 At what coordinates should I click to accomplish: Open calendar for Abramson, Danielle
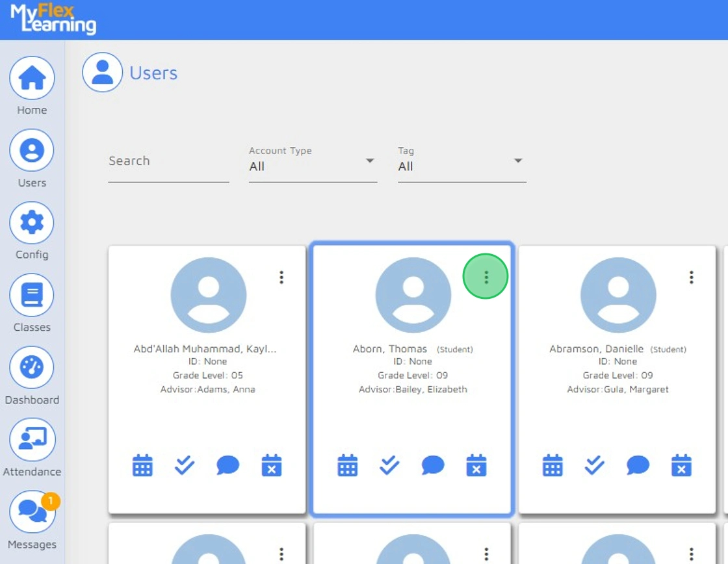click(x=552, y=465)
